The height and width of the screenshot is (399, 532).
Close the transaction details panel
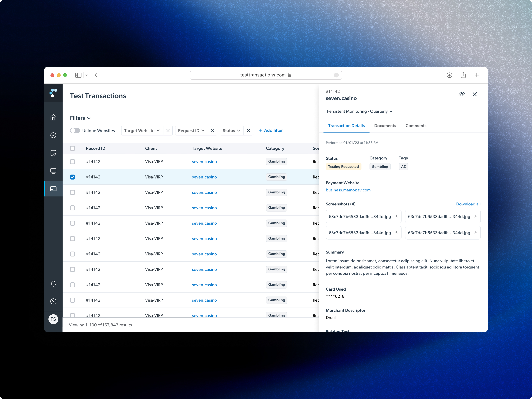coord(475,94)
